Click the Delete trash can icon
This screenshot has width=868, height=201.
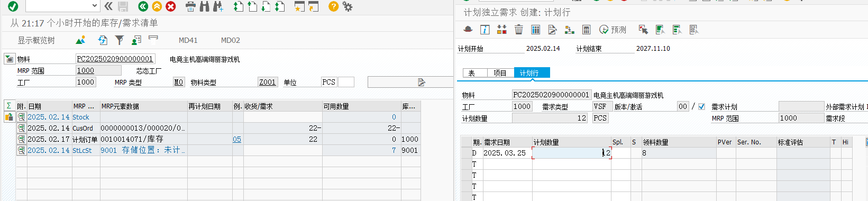click(518, 30)
